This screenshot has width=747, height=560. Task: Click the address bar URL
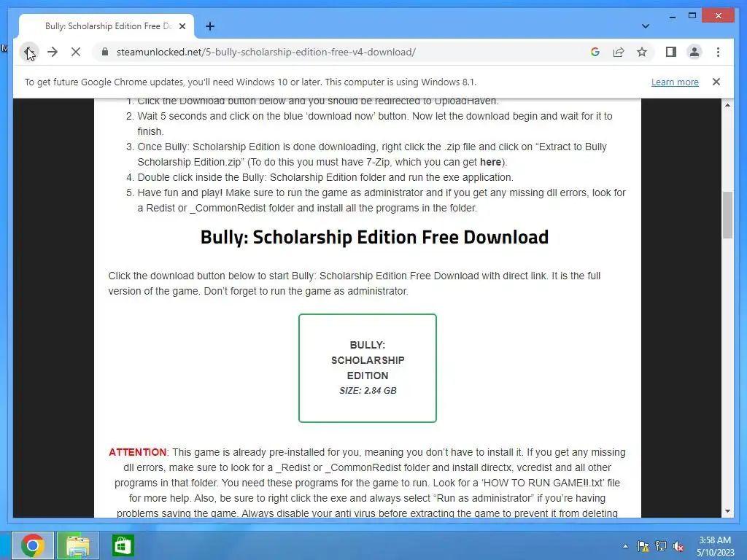266,52
